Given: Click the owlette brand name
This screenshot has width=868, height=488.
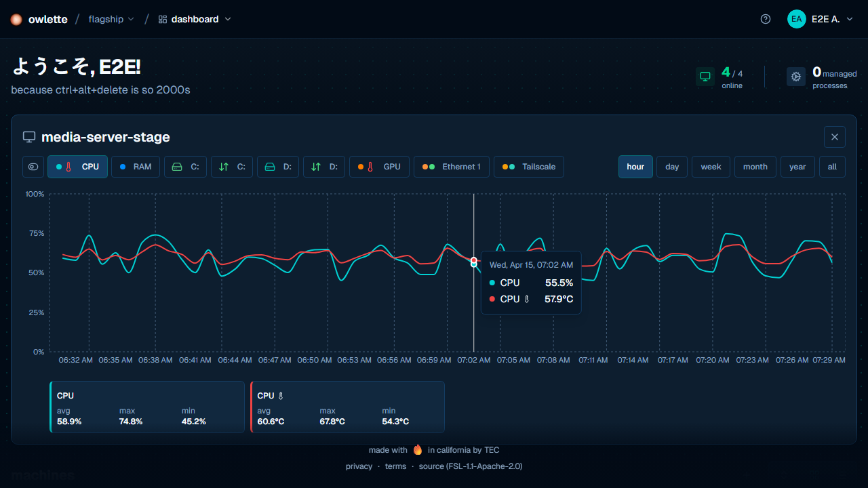Looking at the screenshot, I should pyautogui.click(x=48, y=19).
